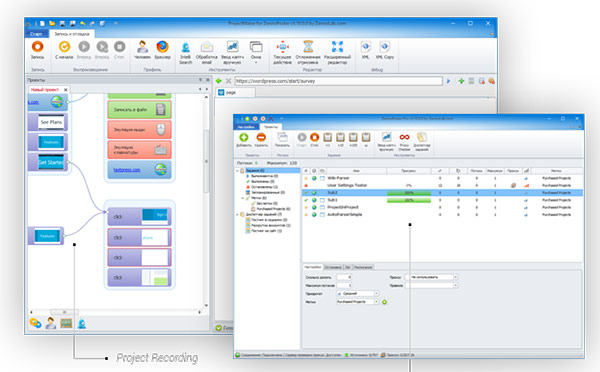600x372 pixels.
Task: Select the Sub1 project row
Action: [443, 200]
